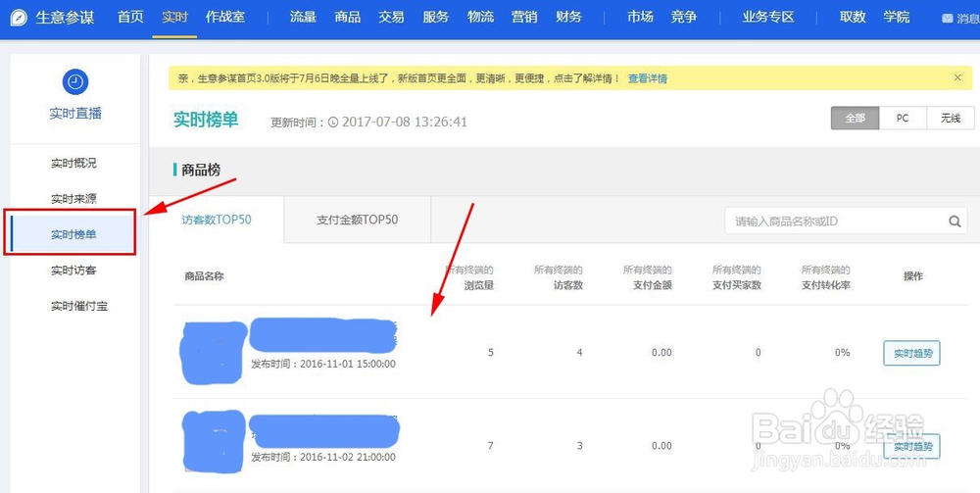Select 实时访客 in the sidebar

point(73,271)
